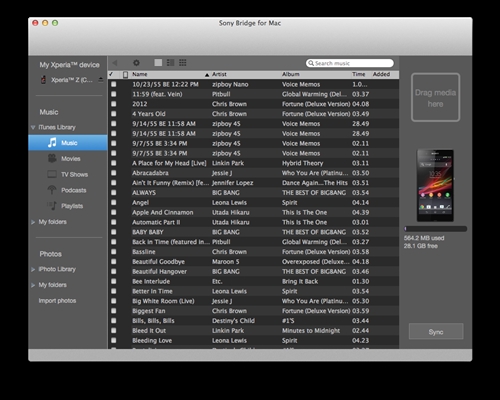The image size is (500, 400).
Task: Tick checkbox for ALWAYS by BIG BANG
Action: tap(114, 193)
